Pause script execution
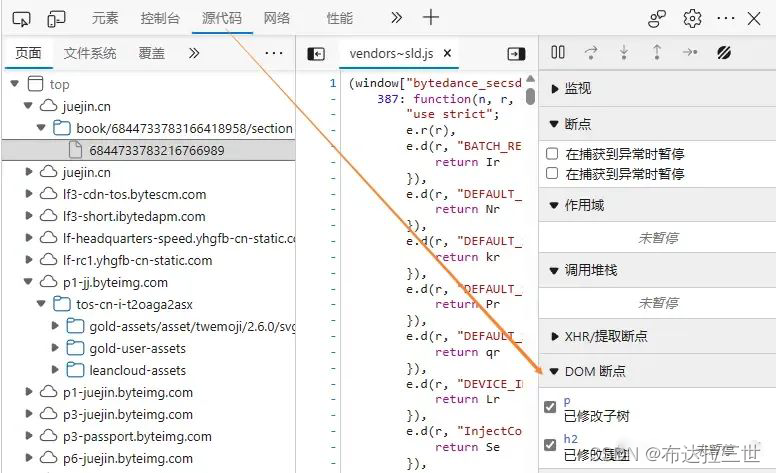The width and height of the screenshot is (776, 473). (558, 52)
